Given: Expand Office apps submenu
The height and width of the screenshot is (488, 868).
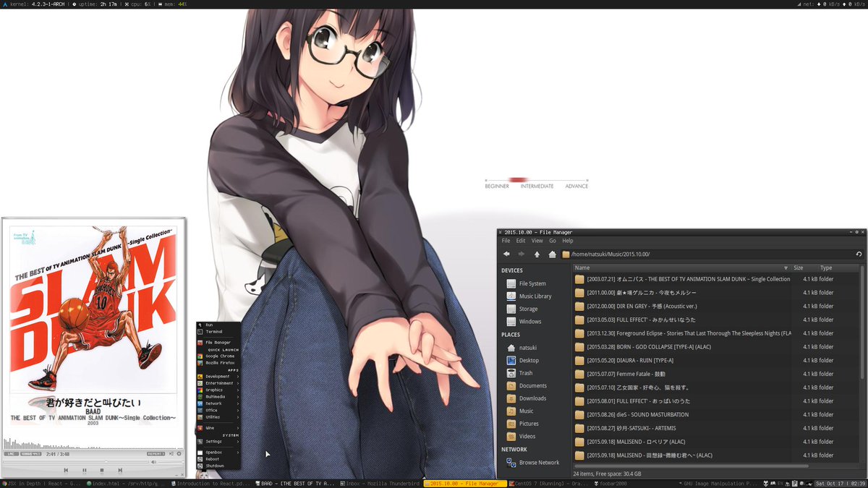Looking at the screenshot, I should pos(218,410).
